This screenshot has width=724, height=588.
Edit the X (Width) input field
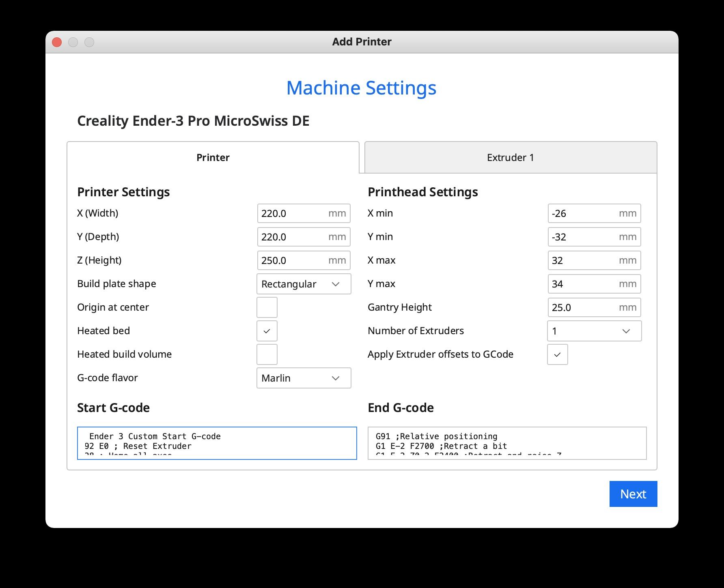[304, 213]
